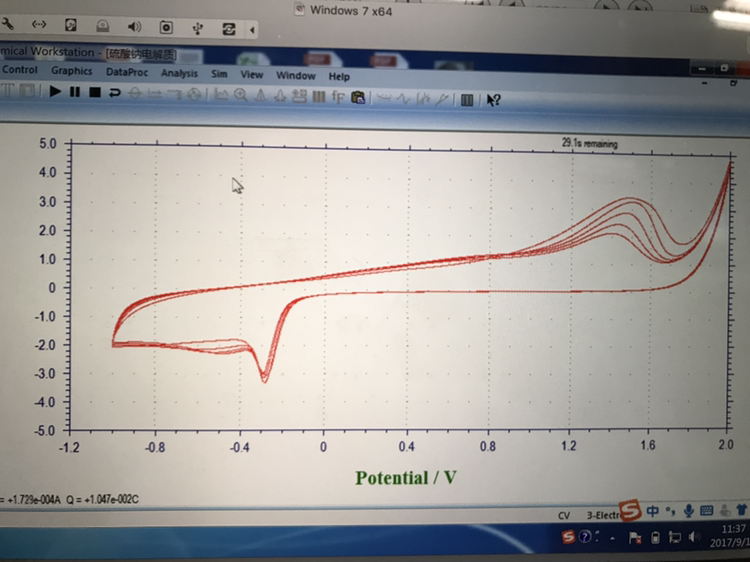Click the battery power tray icon
Viewport: 750px width, 562px height.
[x=655, y=538]
